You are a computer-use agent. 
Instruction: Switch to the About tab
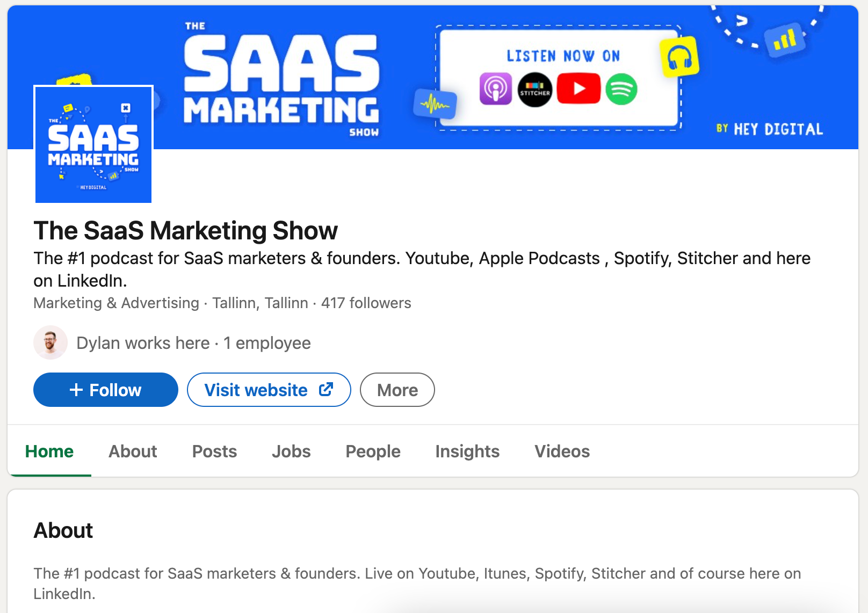pyautogui.click(x=133, y=451)
